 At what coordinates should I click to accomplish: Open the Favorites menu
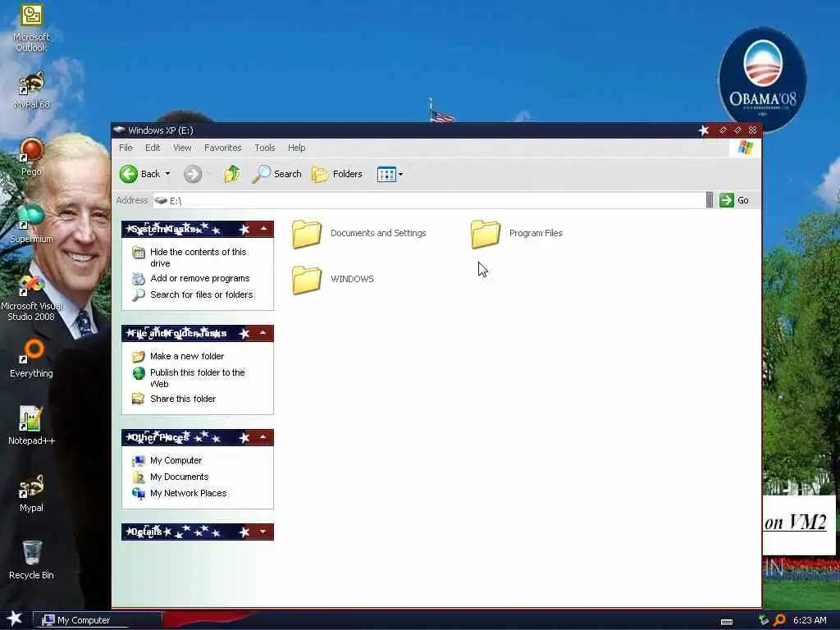(223, 148)
